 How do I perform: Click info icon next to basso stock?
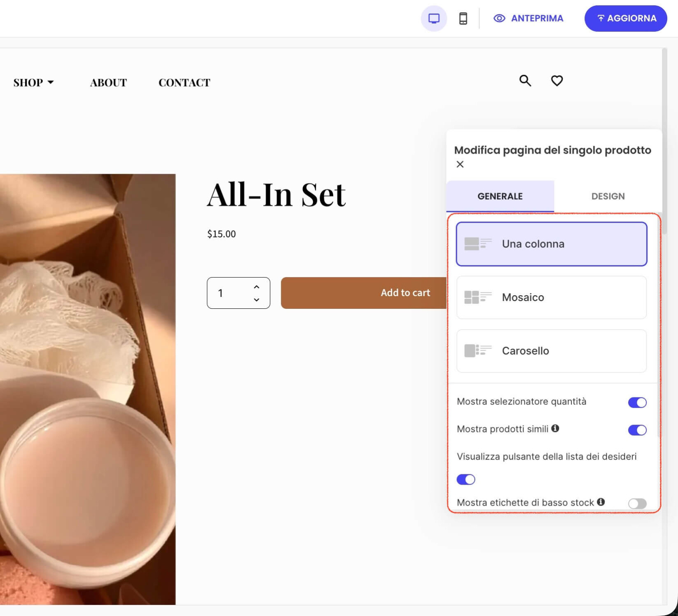point(601,502)
